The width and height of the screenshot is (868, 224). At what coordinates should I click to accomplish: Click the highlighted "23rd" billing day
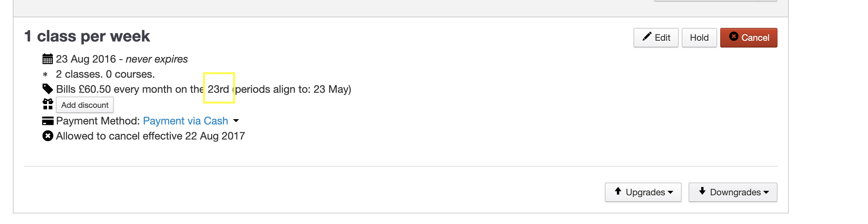pyautogui.click(x=218, y=89)
